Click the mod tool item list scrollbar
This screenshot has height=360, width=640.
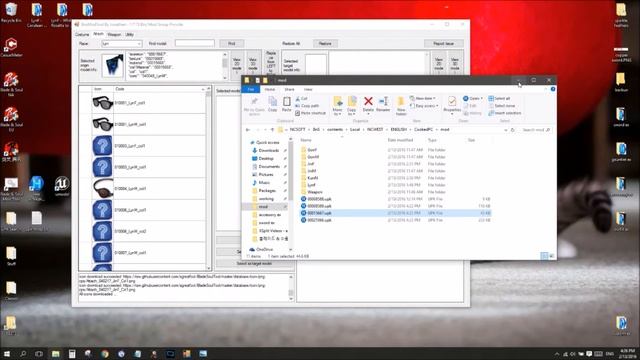tap(209, 178)
